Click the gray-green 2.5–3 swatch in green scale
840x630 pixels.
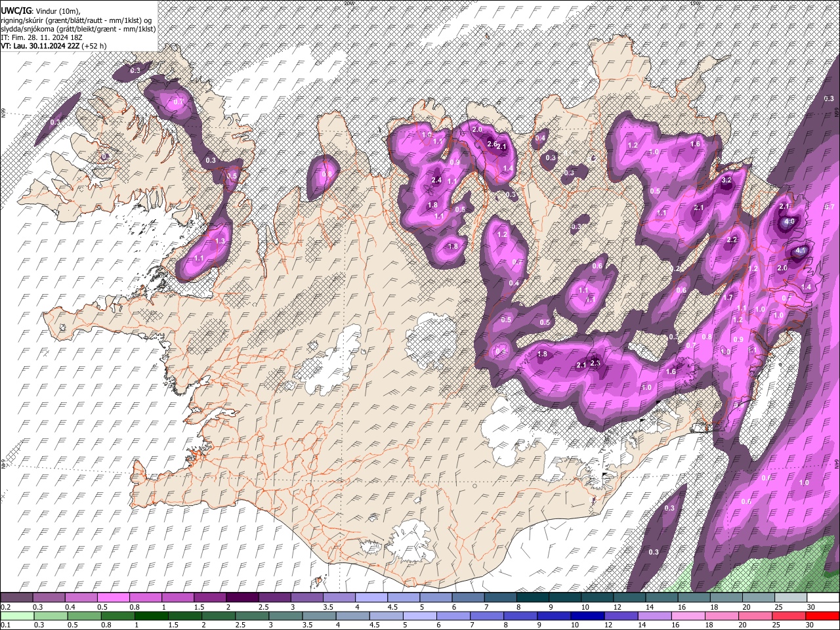(251, 616)
